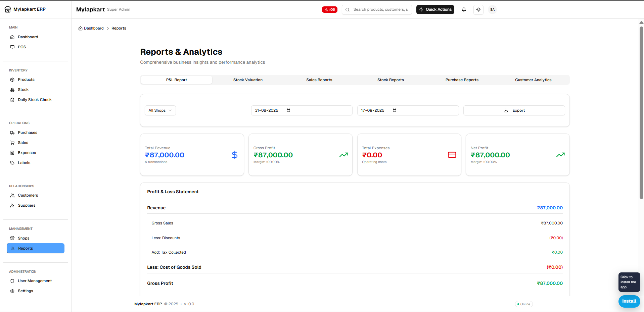Open the All Shops dropdown
The height and width of the screenshot is (312, 644).
click(x=160, y=110)
